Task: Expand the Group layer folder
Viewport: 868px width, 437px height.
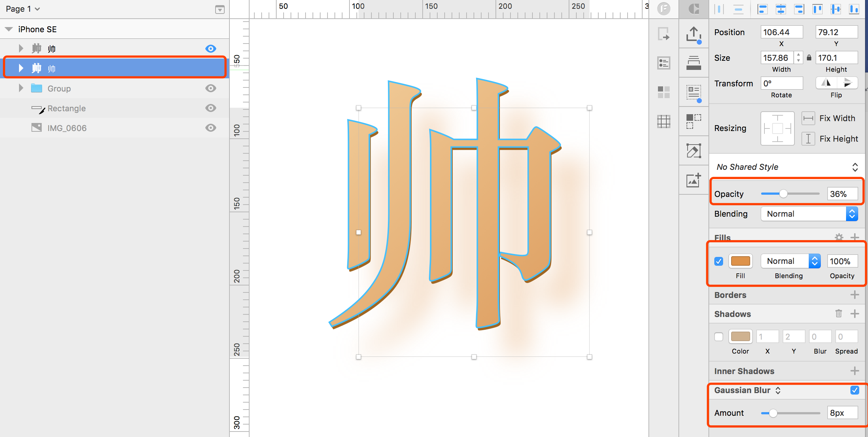Action: click(x=21, y=88)
